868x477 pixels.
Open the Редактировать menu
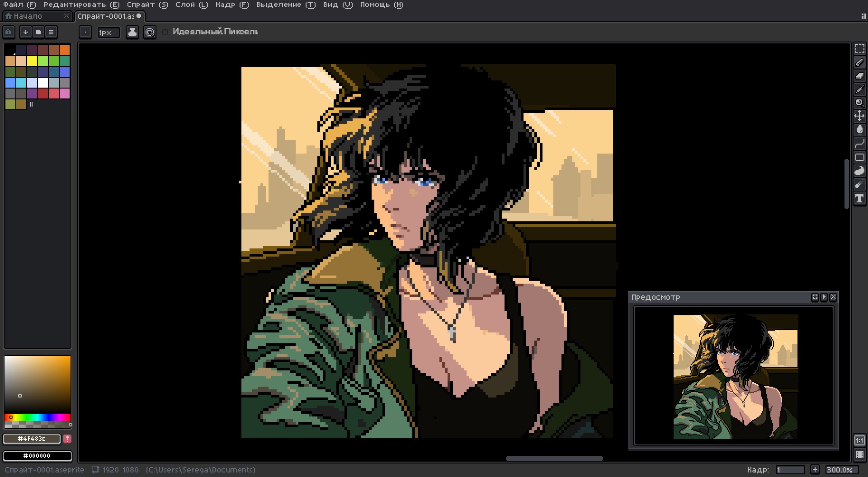tap(82, 5)
